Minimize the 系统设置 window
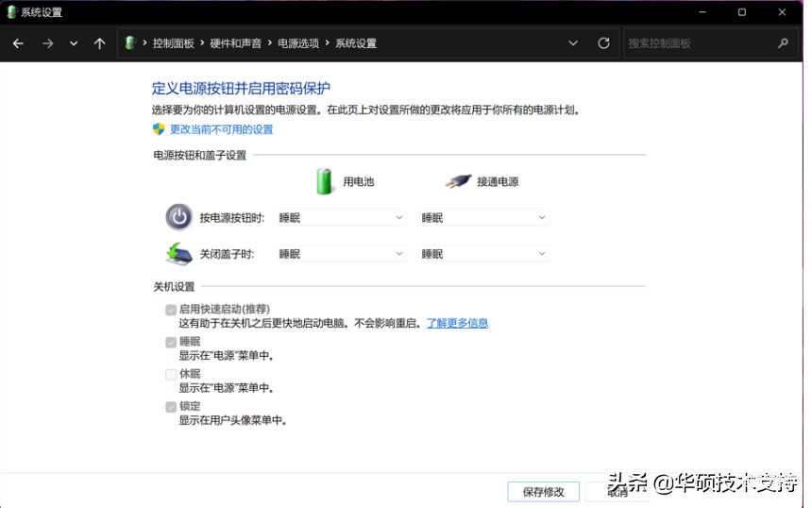This screenshot has height=508, width=812. [702, 12]
